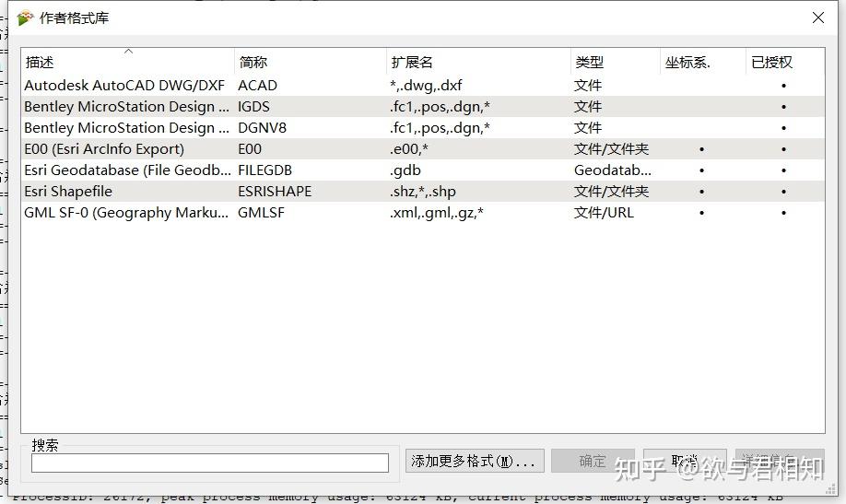Click 文件 type in the ACAD row

click(588, 86)
